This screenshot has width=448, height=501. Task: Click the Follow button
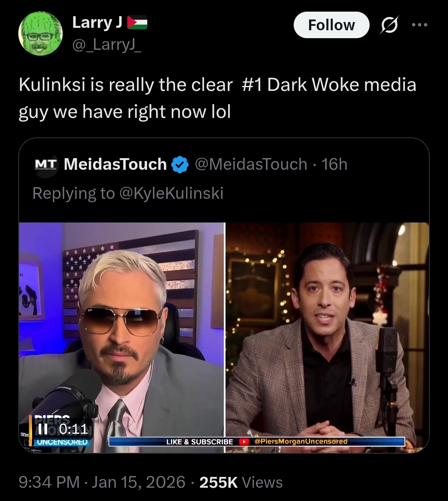coord(331,25)
